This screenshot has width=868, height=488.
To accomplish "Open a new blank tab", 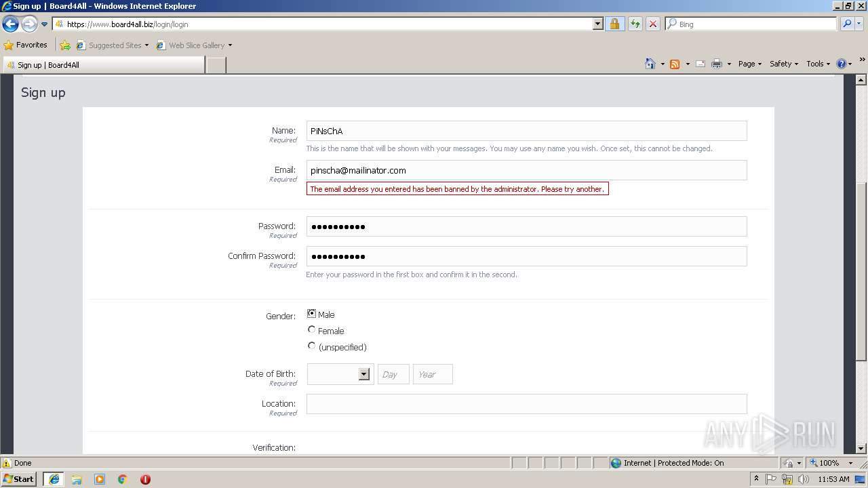I will [x=216, y=65].
